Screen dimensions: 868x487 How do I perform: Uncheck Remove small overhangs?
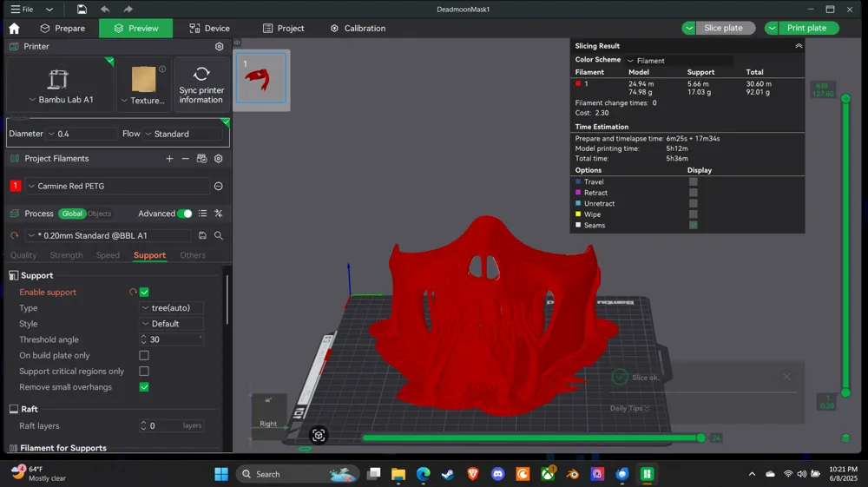144,387
